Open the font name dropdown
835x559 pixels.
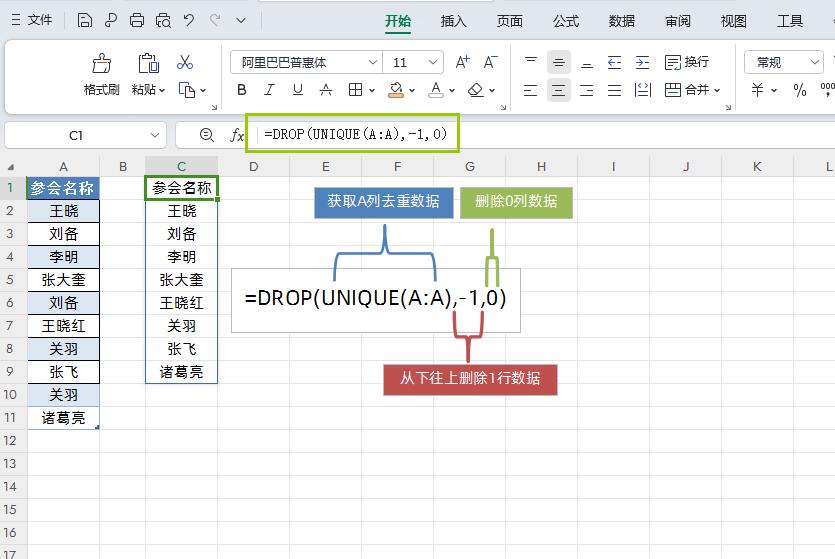(x=373, y=62)
